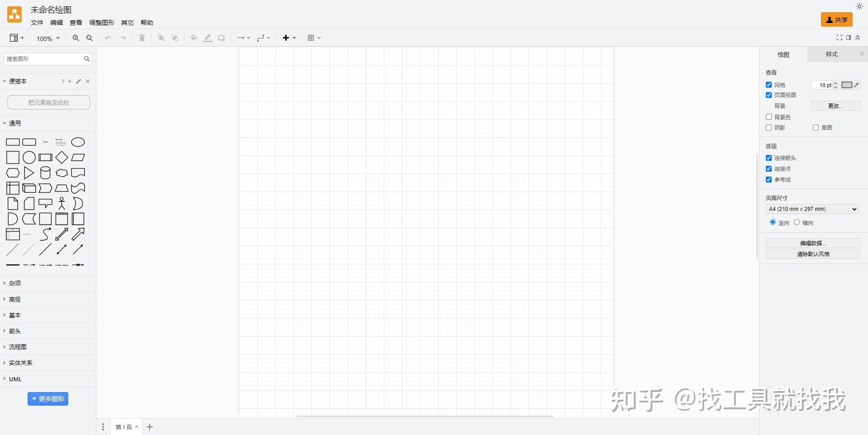
Task: Enable the 草图 checkbox
Action: (x=816, y=128)
